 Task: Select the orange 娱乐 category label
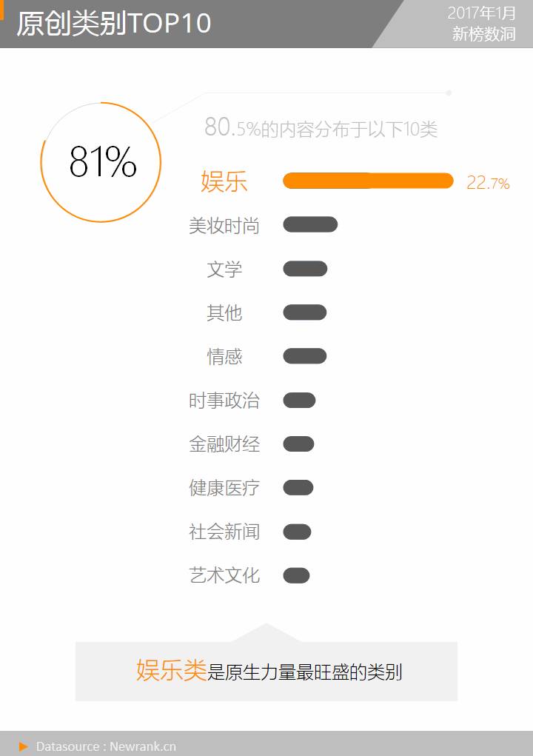(224, 181)
